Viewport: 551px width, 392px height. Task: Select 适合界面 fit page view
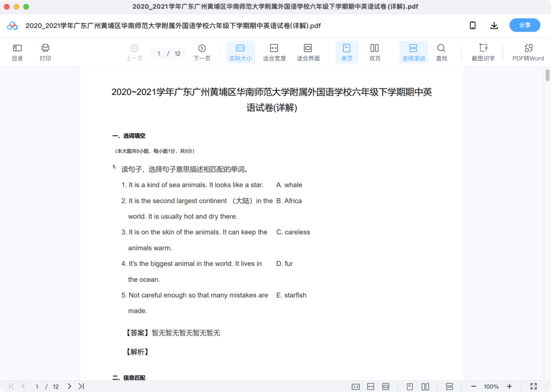pos(308,53)
